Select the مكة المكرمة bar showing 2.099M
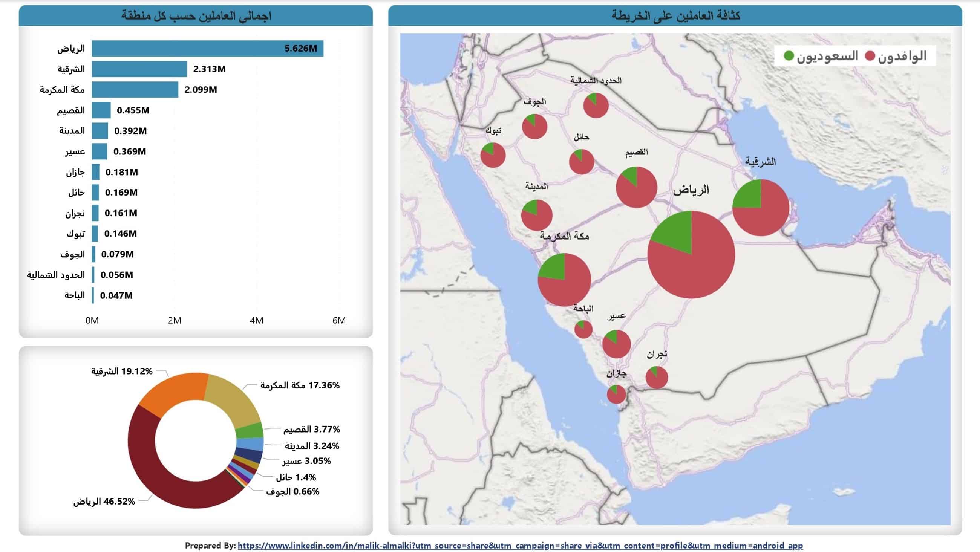This screenshot has width=980, height=552. point(135,89)
